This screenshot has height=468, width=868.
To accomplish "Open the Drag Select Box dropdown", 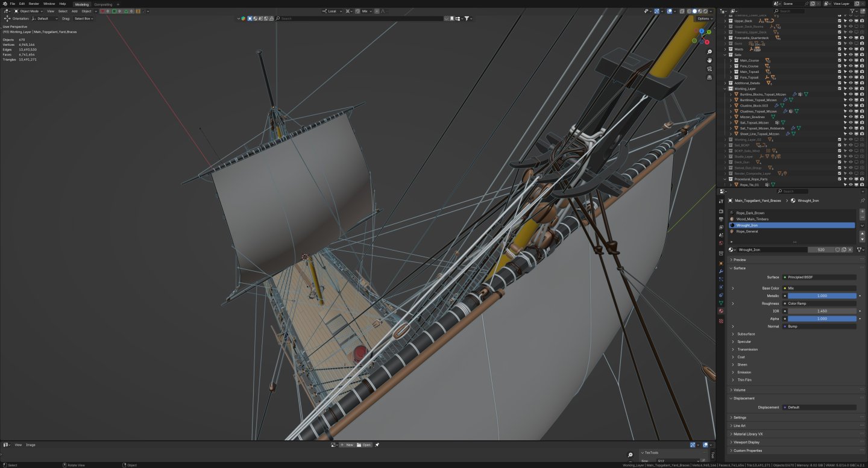I will coord(84,19).
